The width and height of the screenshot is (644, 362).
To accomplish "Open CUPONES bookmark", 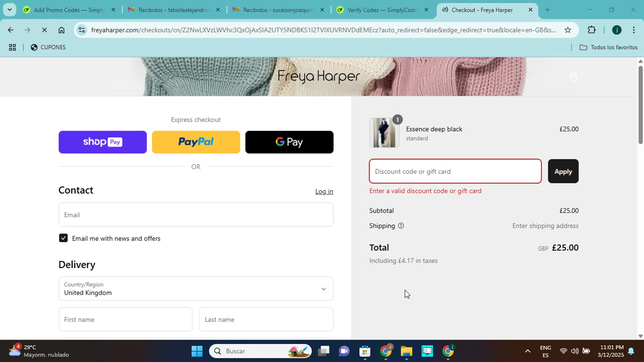I will (x=48, y=48).
